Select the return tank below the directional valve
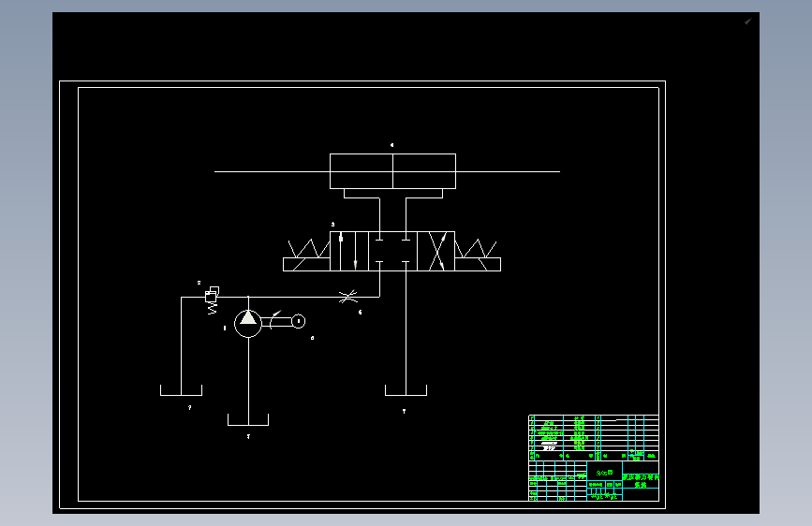Image resolution: width=812 pixels, height=526 pixels. click(x=406, y=390)
